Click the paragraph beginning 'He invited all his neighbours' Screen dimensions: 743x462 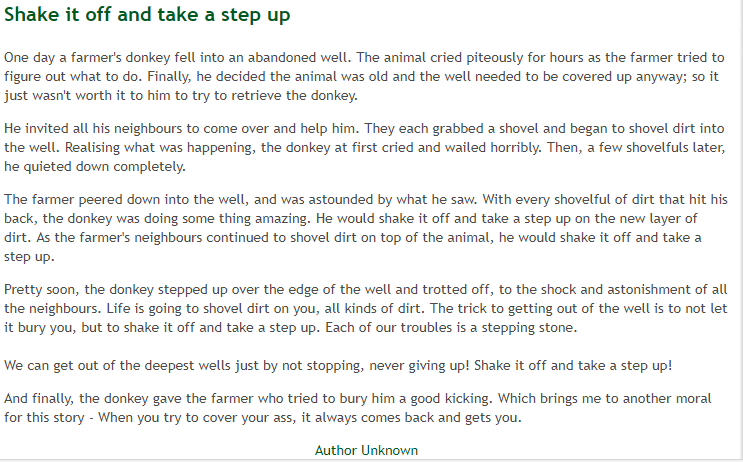tap(364, 147)
